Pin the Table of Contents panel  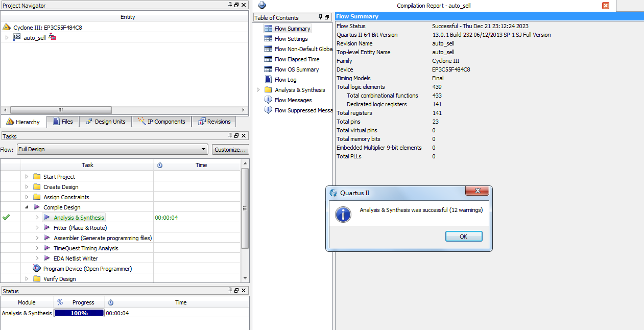(x=320, y=17)
